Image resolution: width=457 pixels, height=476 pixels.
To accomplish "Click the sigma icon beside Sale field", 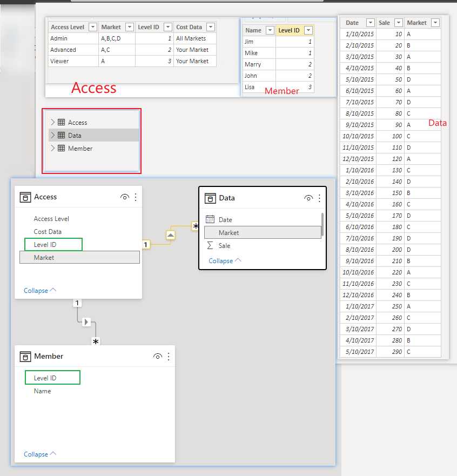I will tap(210, 245).
